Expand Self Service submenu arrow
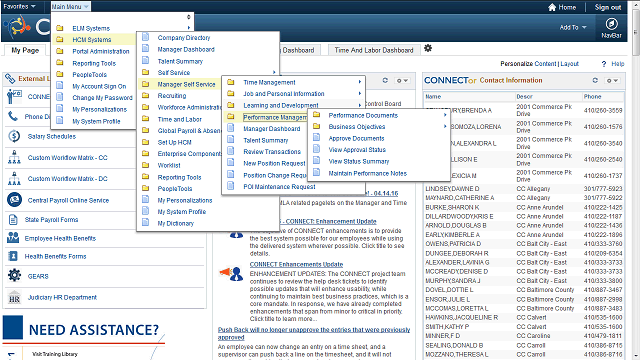Screen dimensions: 640x360 coord(274,72)
